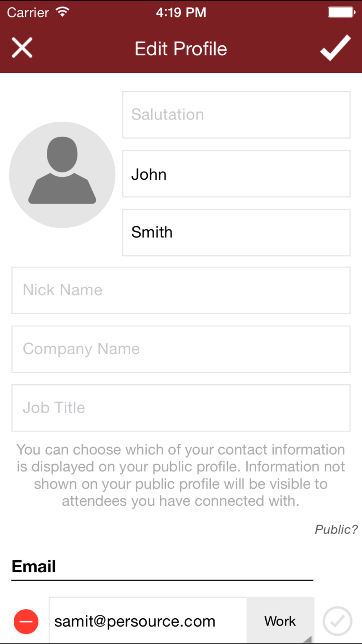The width and height of the screenshot is (362, 644).
Task: Toggle public checkmark for samit@persource.com
Action: 337,621
